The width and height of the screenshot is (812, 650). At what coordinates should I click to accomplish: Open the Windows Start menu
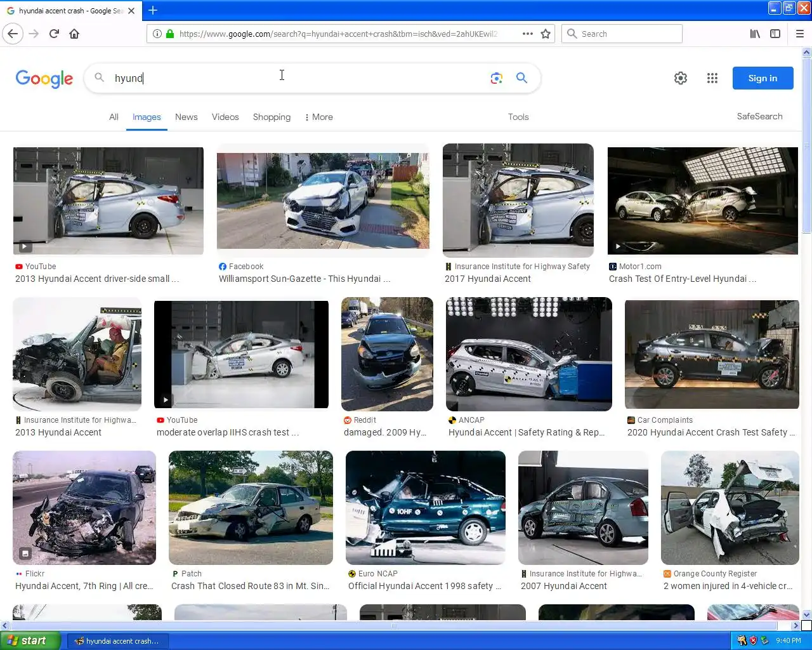click(x=30, y=640)
